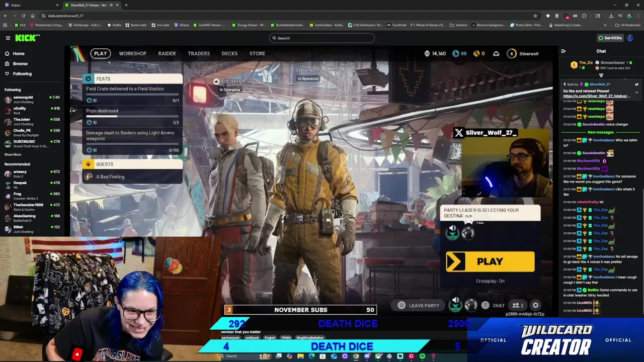Bookmark this page with star icon
The image size is (644, 362).
click(535, 16)
